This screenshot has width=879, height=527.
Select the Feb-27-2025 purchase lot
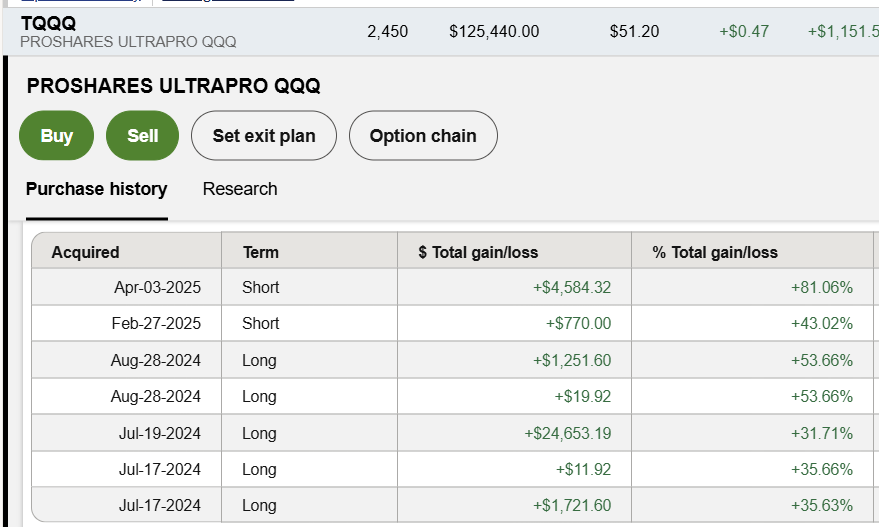[156, 324]
